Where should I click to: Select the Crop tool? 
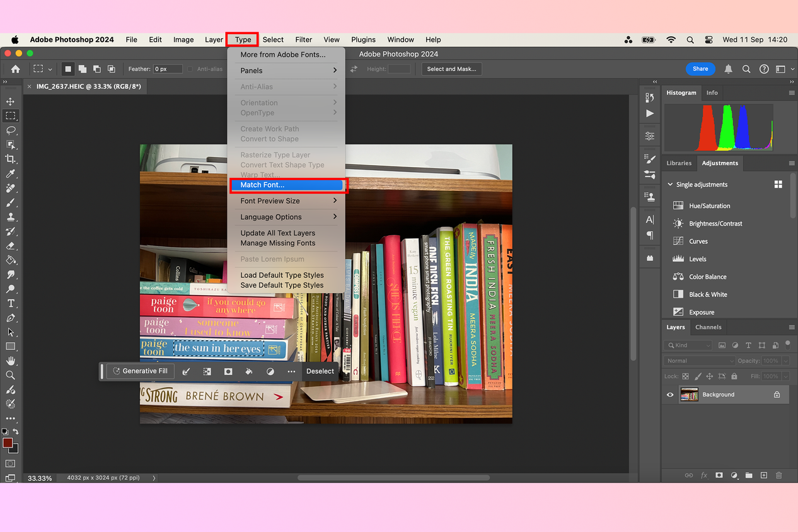click(10, 159)
